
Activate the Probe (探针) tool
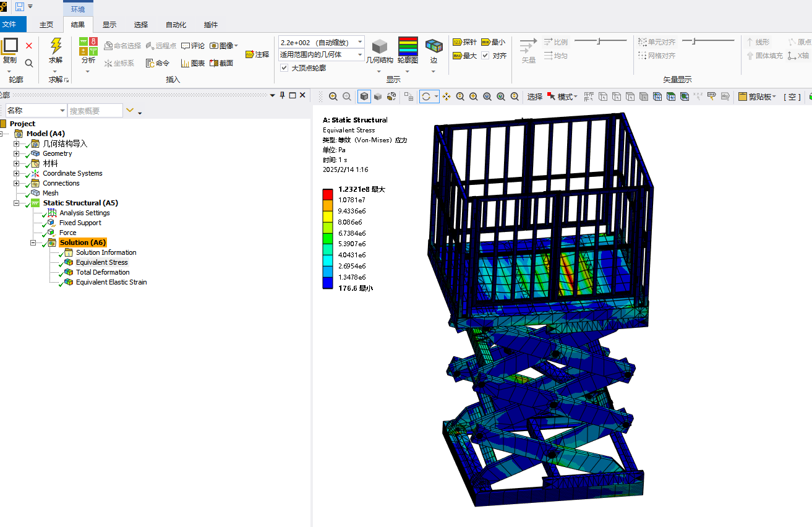pyautogui.click(x=464, y=42)
